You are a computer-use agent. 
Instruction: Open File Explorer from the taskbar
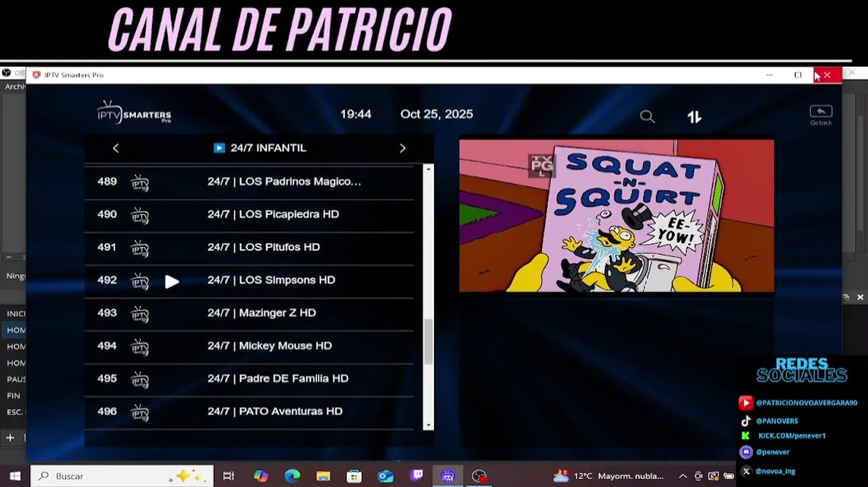[x=323, y=476]
